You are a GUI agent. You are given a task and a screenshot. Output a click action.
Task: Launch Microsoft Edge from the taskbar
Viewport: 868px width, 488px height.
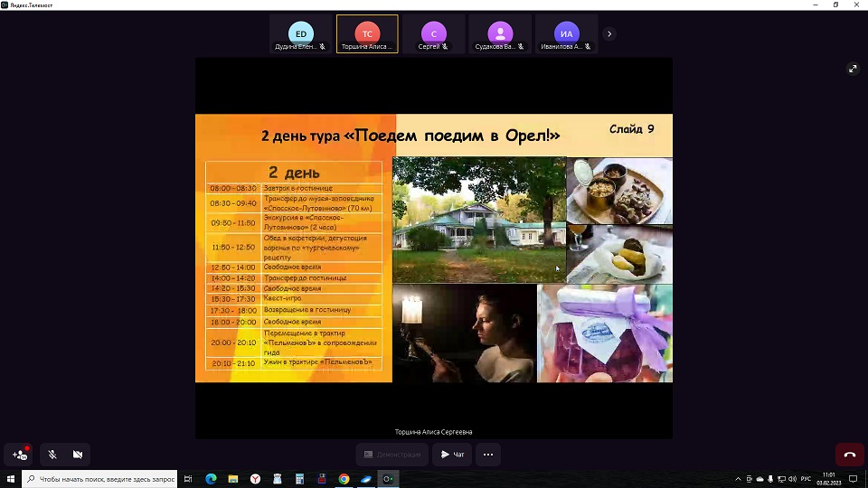(x=211, y=479)
